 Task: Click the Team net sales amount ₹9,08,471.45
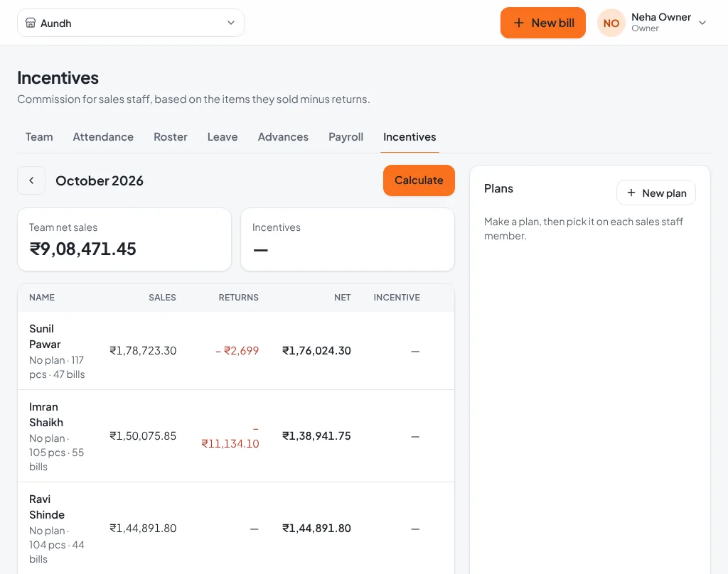[x=82, y=249]
